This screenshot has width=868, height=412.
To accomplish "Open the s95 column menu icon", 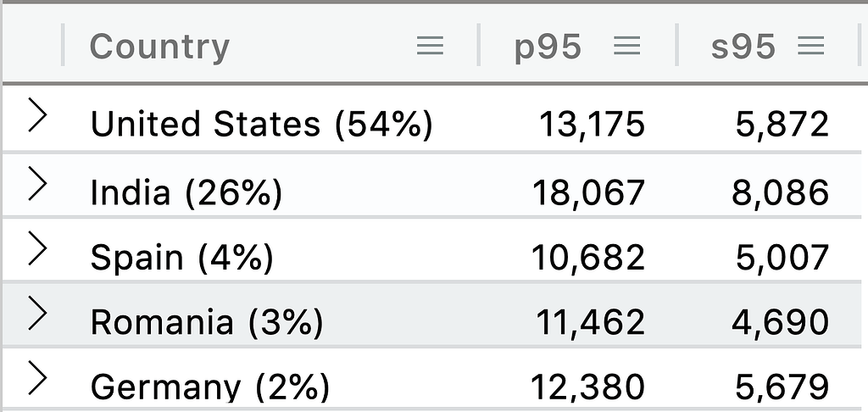I will [x=811, y=46].
